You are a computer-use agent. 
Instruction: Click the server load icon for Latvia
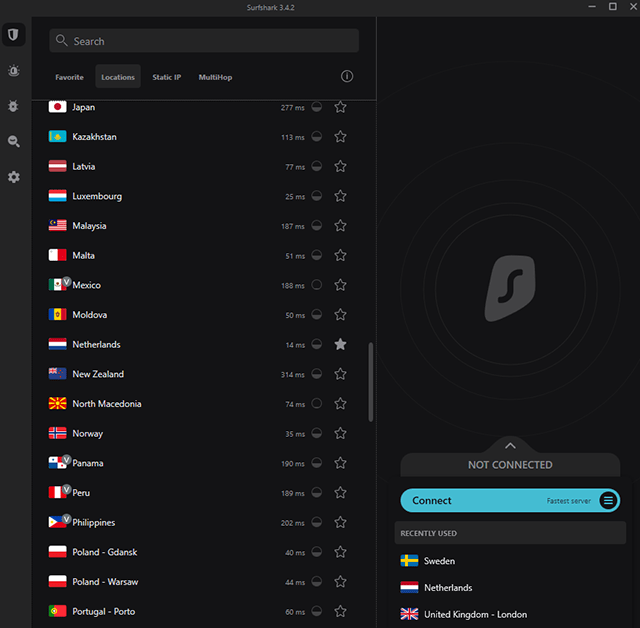[x=316, y=166]
